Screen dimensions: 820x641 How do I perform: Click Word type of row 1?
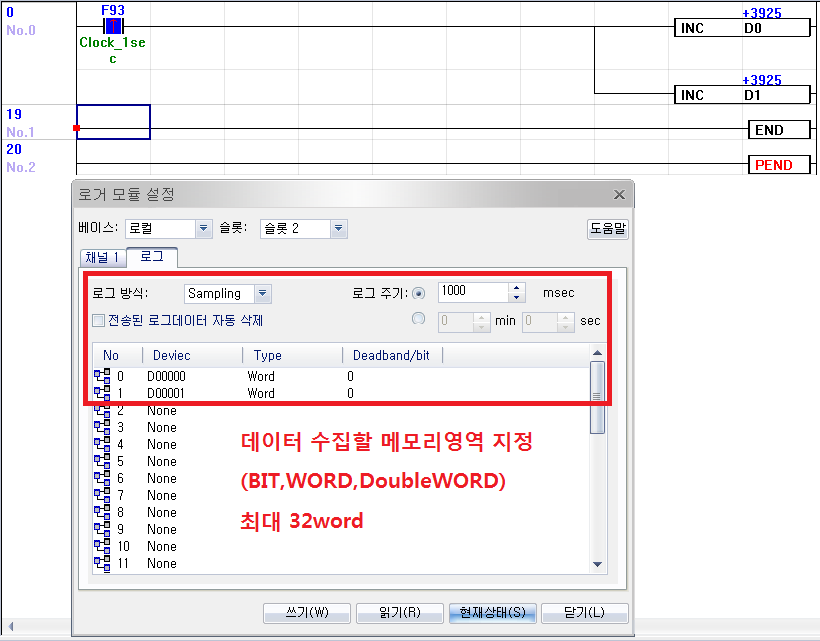[261, 393]
